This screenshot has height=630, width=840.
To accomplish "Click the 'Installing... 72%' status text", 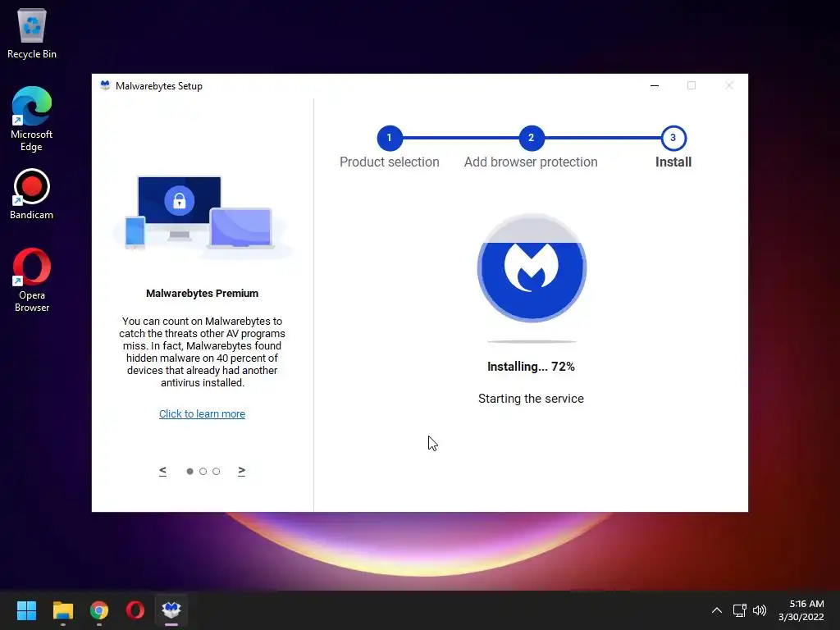I will pos(531,367).
